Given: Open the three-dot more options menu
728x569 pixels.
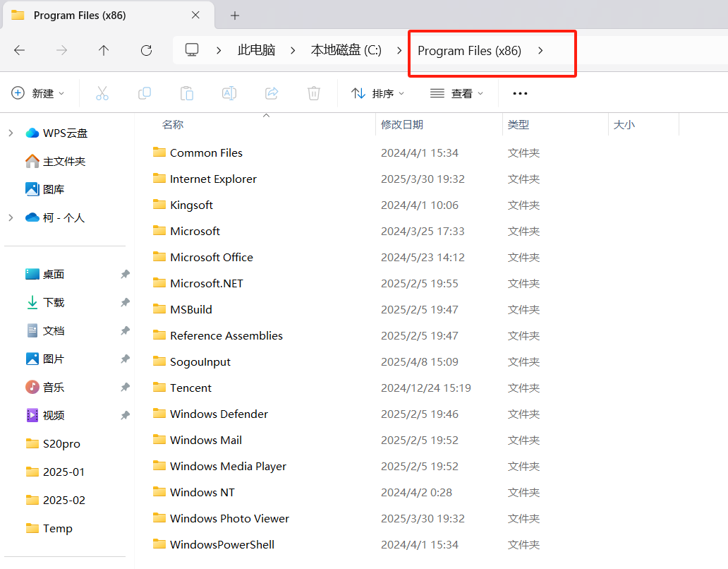Looking at the screenshot, I should click(x=520, y=93).
